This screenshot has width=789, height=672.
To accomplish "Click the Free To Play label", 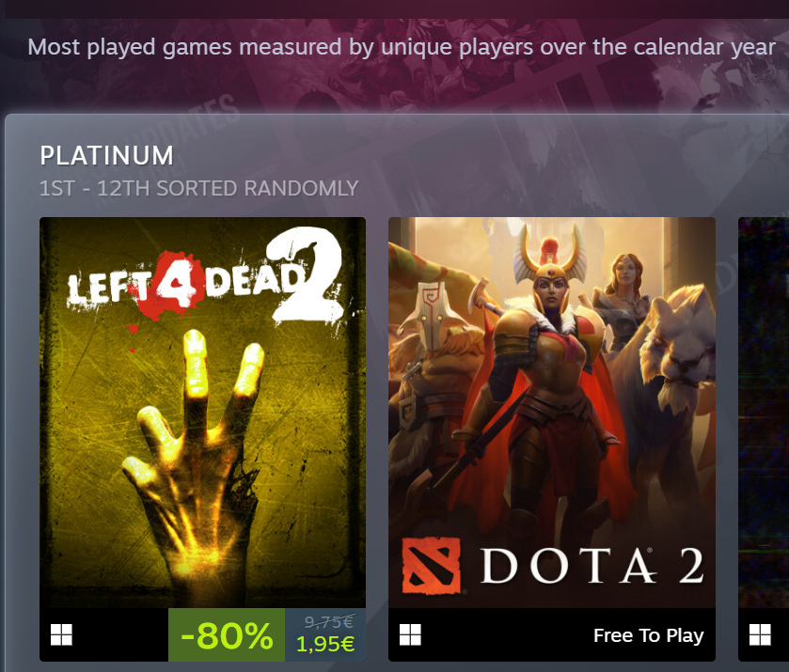I will pos(648,635).
